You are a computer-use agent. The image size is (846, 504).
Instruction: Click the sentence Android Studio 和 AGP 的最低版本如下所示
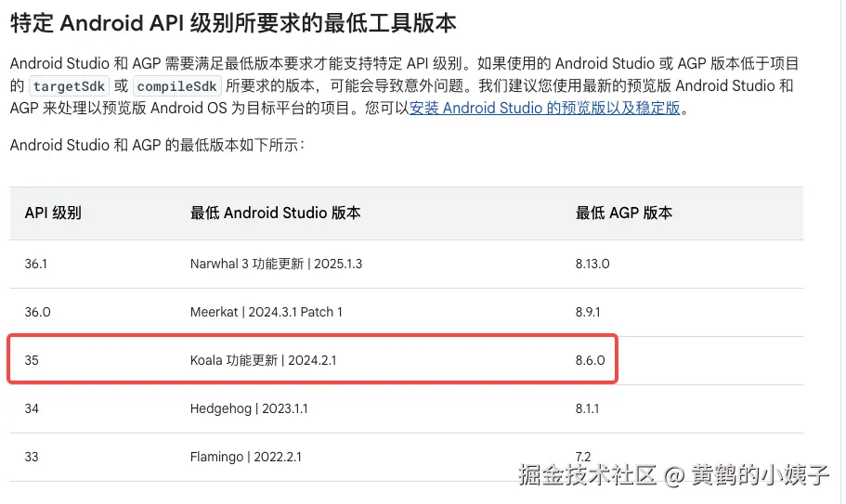[157, 146]
